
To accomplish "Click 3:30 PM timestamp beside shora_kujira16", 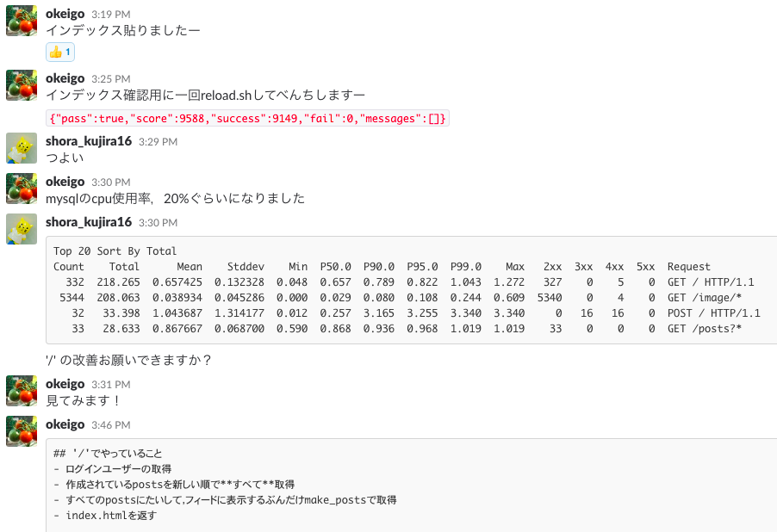I will pyautogui.click(x=159, y=223).
